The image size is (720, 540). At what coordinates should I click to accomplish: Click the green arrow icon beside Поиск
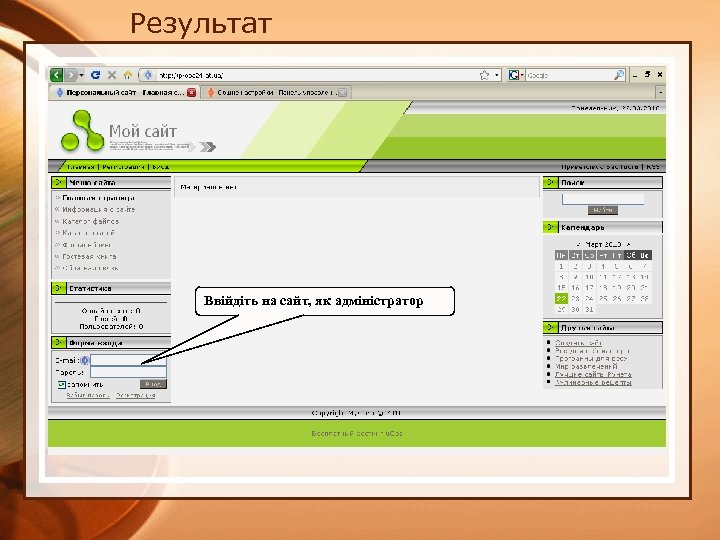550,182
